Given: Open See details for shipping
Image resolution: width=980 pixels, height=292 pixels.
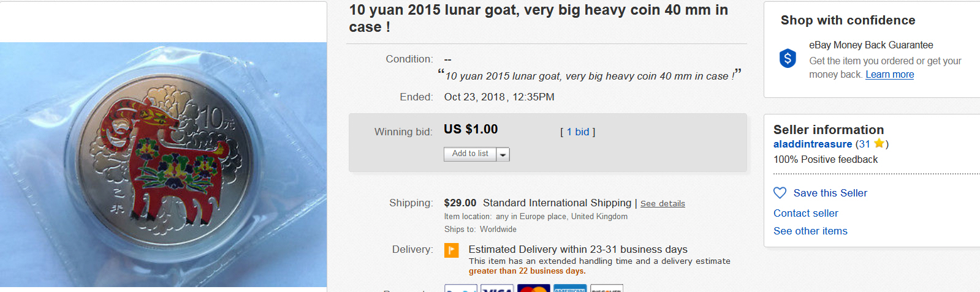Looking at the screenshot, I should coord(663,204).
